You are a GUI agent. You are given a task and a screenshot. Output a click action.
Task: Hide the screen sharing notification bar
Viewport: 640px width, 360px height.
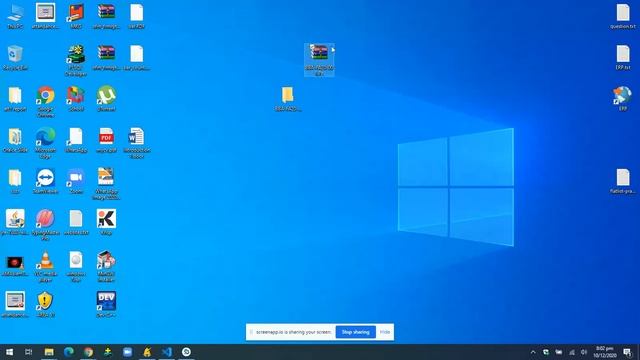click(385, 332)
